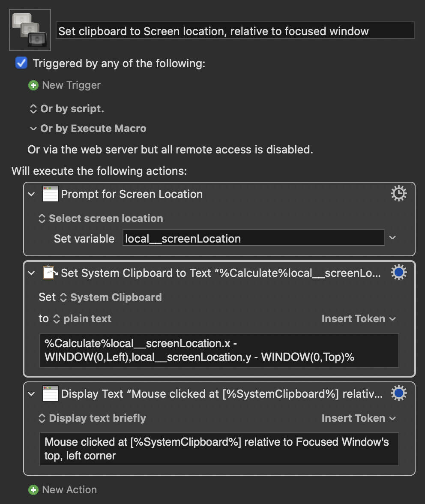The height and width of the screenshot is (504, 425).
Task: Open Insert Token menu in Display Text action
Action: tap(359, 418)
